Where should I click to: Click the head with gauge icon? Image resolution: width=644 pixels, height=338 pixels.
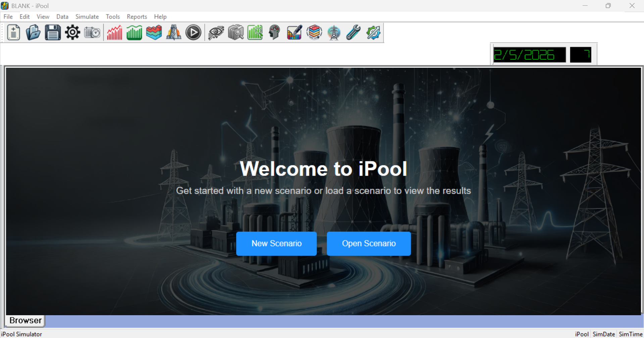(x=275, y=33)
